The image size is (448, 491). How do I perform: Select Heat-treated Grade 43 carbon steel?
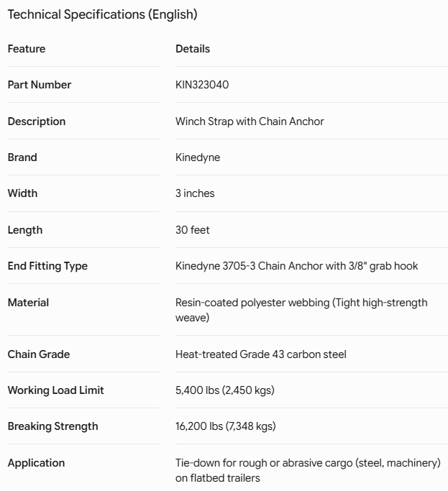tap(261, 354)
